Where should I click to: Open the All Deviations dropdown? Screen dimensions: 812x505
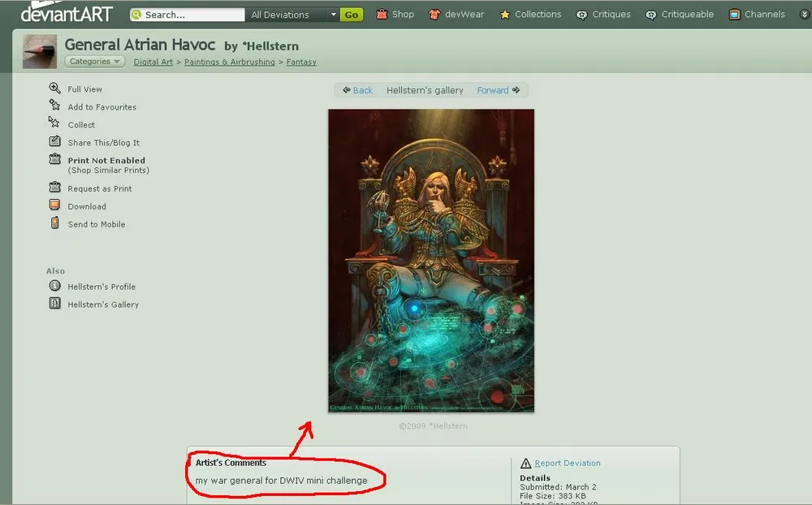(292, 15)
